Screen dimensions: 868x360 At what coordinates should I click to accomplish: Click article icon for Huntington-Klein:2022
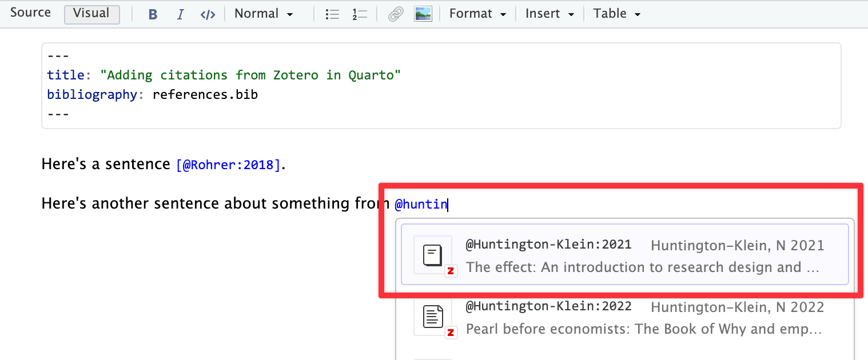(x=433, y=317)
